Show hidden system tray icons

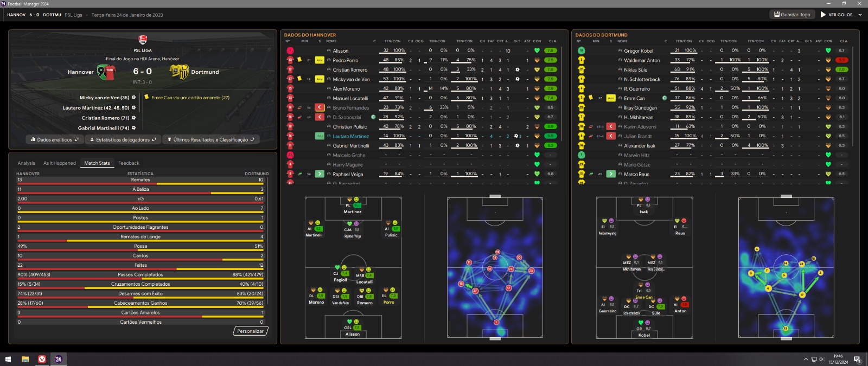pos(806,359)
